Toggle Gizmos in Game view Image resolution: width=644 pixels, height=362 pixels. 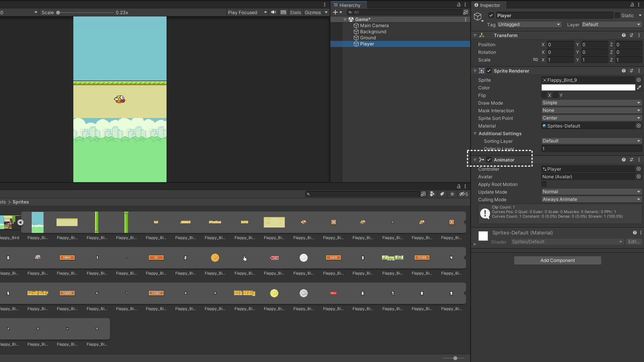tap(313, 12)
